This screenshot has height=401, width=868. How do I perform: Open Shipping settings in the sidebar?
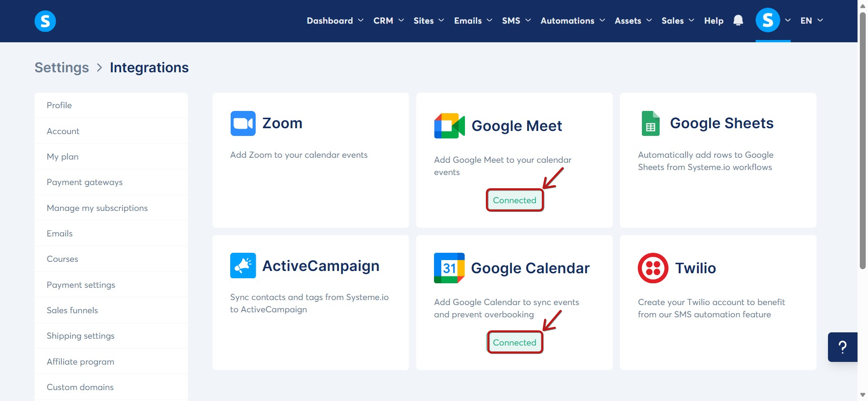tap(111, 336)
